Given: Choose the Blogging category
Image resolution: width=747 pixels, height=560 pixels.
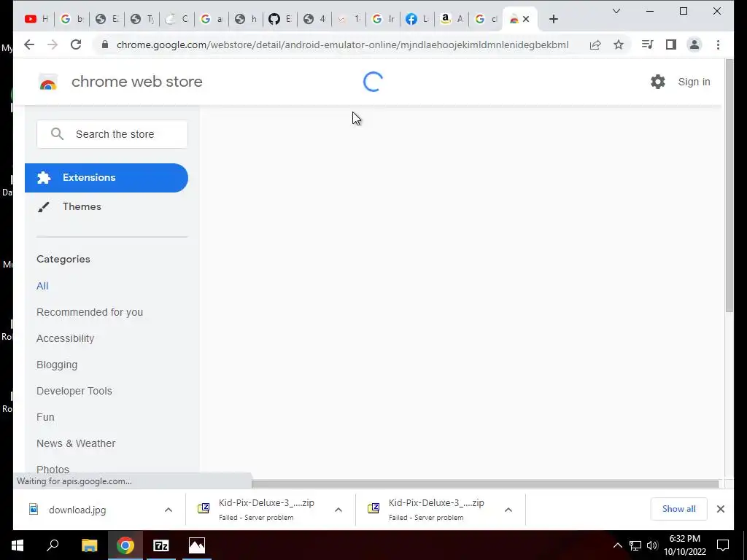Looking at the screenshot, I should 57,365.
